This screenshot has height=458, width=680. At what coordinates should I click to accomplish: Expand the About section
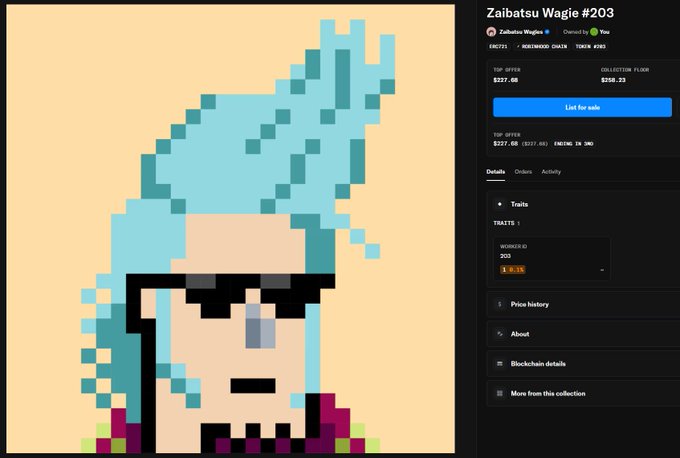tap(583, 334)
